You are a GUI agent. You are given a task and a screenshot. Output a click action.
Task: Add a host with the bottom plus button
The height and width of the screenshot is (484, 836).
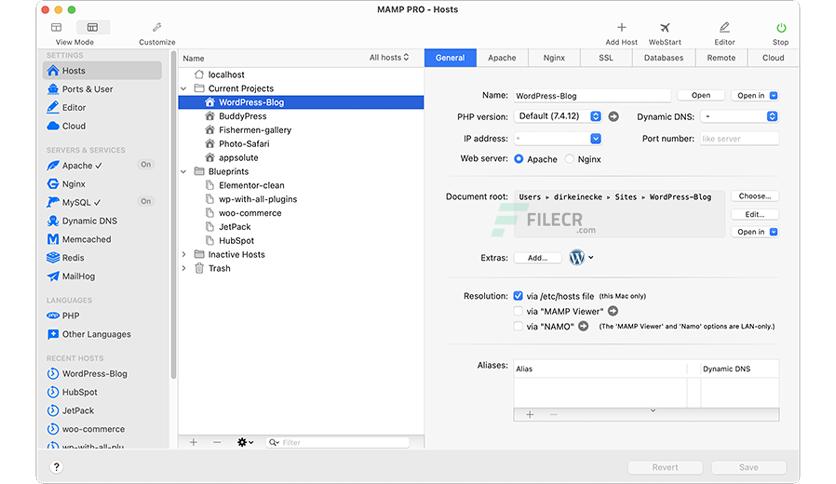[194, 442]
